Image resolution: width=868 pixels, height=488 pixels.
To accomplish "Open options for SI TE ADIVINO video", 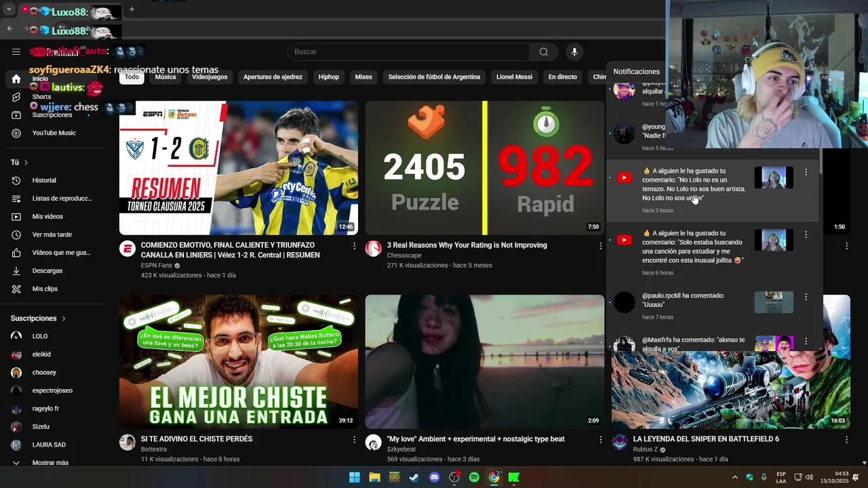I will point(354,439).
